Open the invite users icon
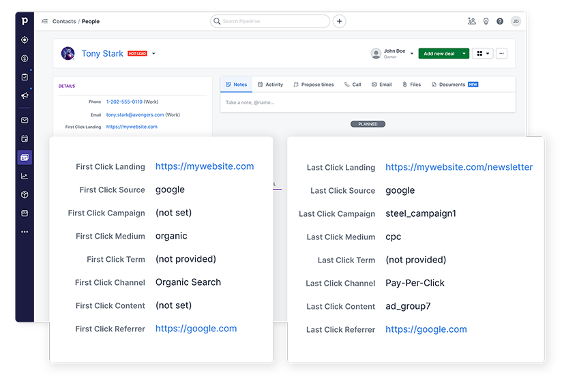Screen dimensions: 562x392 point(472,21)
